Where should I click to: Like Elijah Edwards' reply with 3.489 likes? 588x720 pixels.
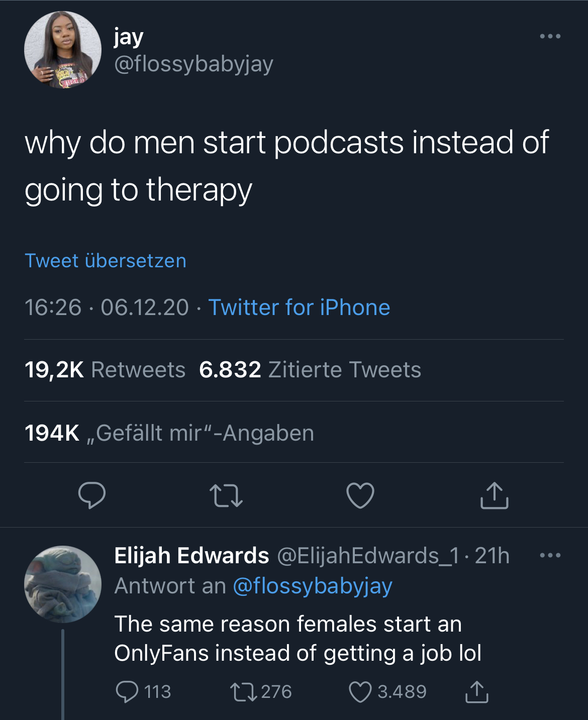point(387,691)
